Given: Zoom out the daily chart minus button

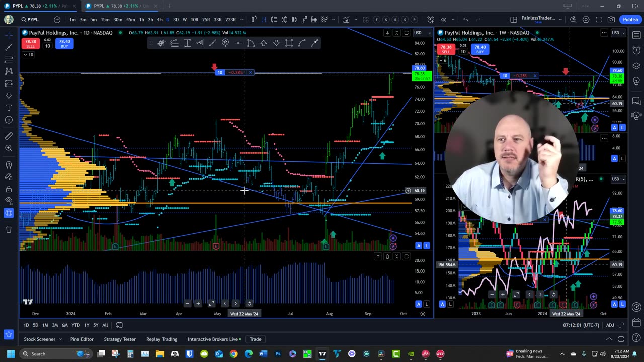Looking at the screenshot, I should [x=187, y=303].
